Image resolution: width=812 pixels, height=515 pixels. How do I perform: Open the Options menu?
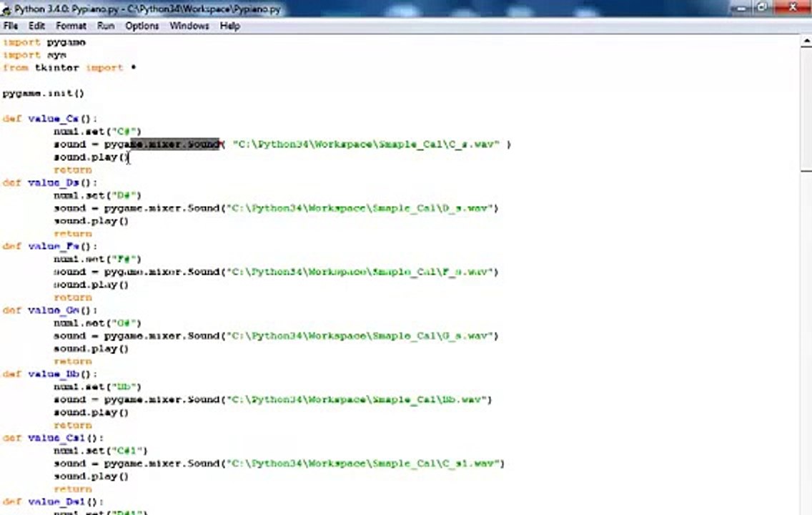point(142,25)
